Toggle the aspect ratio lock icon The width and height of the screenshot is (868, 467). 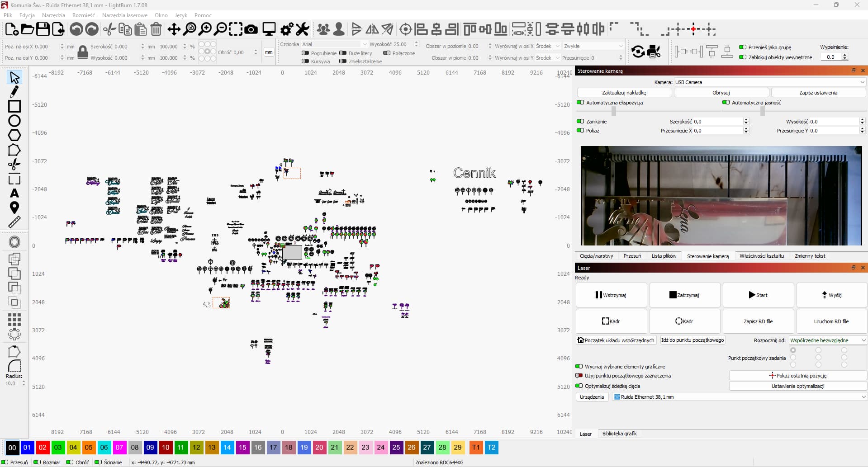82,52
